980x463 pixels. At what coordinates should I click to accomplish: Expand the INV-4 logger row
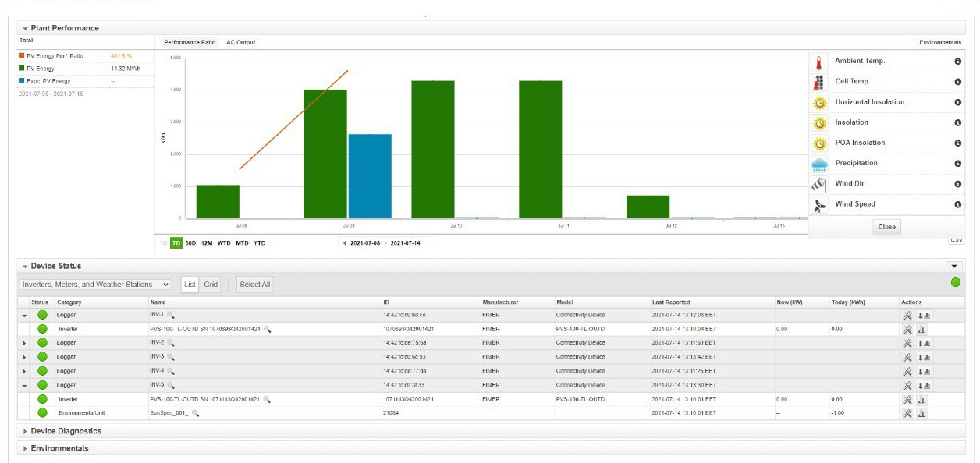24,371
